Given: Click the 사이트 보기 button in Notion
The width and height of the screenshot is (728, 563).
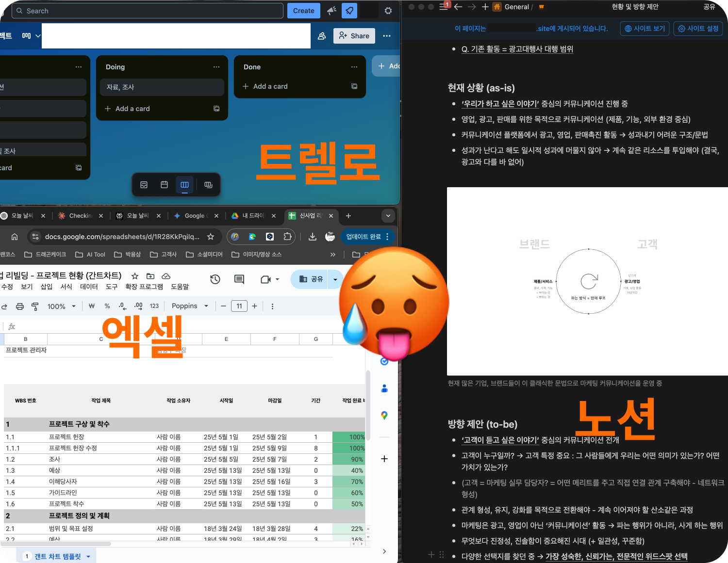Looking at the screenshot, I should tap(645, 29).
